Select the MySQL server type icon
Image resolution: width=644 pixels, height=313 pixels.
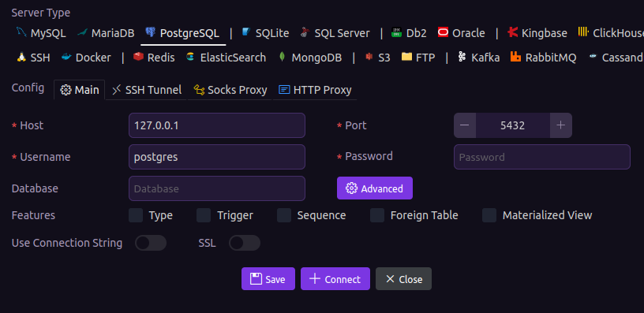coord(21,32)
